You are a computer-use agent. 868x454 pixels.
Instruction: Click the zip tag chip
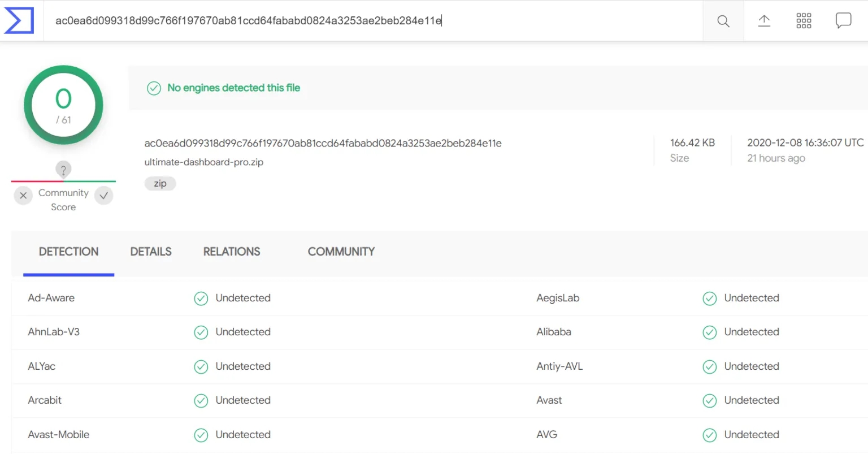[x=160, y=184]
